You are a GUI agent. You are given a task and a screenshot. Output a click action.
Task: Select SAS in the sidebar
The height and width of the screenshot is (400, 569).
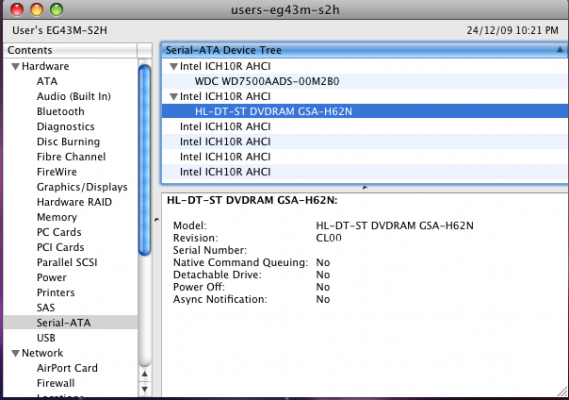[46, 308]
